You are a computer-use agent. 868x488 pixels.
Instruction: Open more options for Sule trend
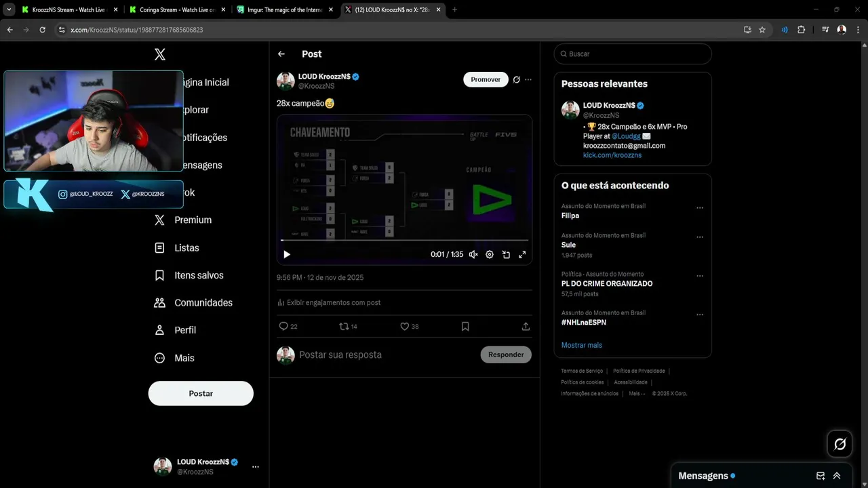[x=700, y=237]
